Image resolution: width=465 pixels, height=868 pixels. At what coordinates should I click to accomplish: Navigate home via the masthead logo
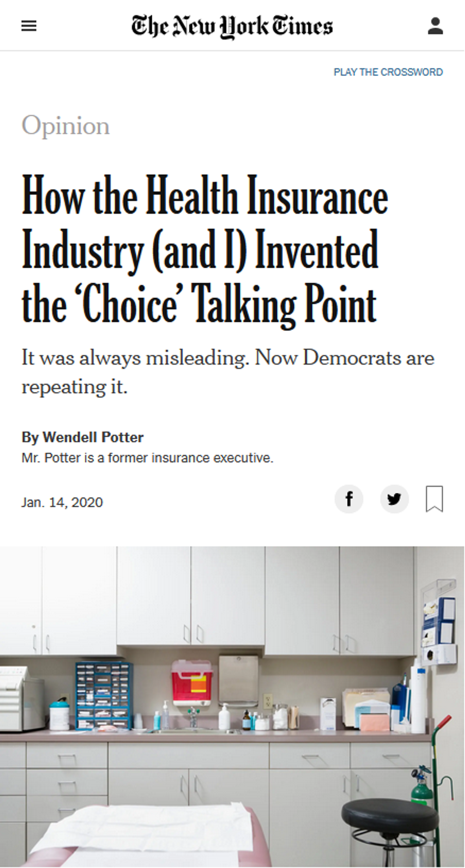(232, 26)
